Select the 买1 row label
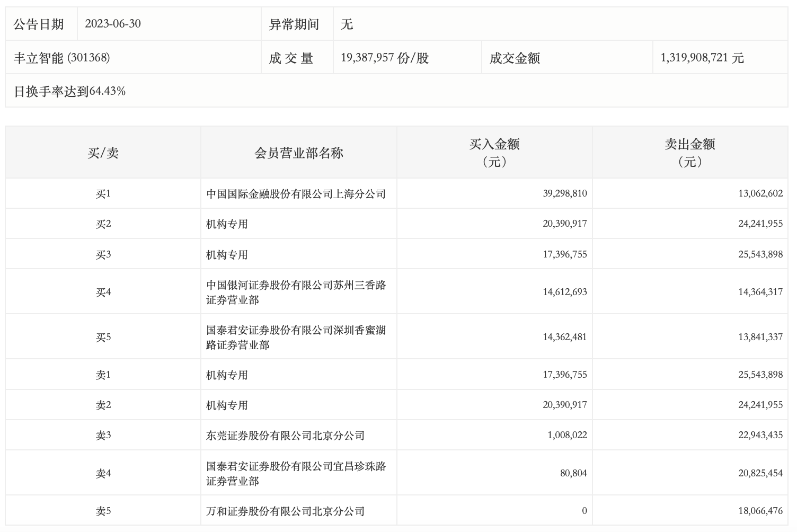The width and height of the screenshot is (797, 532). pyautogui.click(x=103, y=194)
